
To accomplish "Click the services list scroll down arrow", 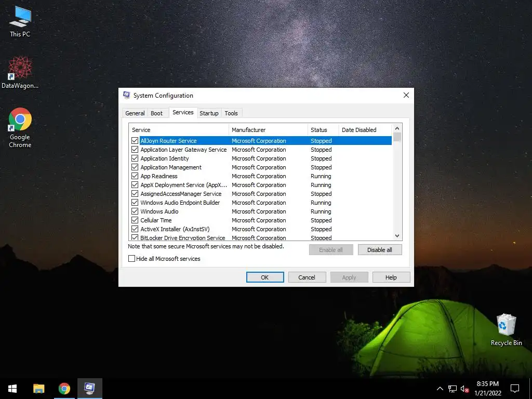I will 397,236.
